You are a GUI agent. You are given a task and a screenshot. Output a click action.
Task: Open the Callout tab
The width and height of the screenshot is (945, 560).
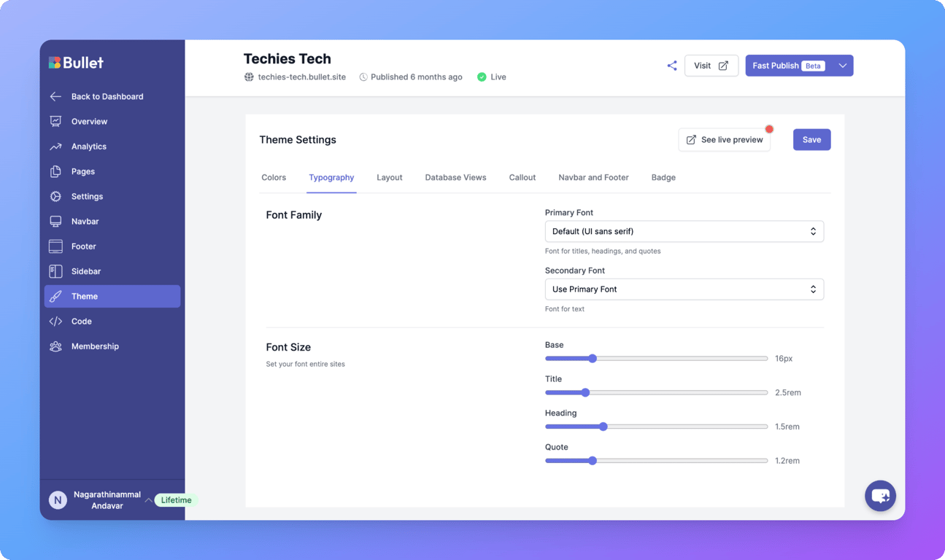(522, 177)
